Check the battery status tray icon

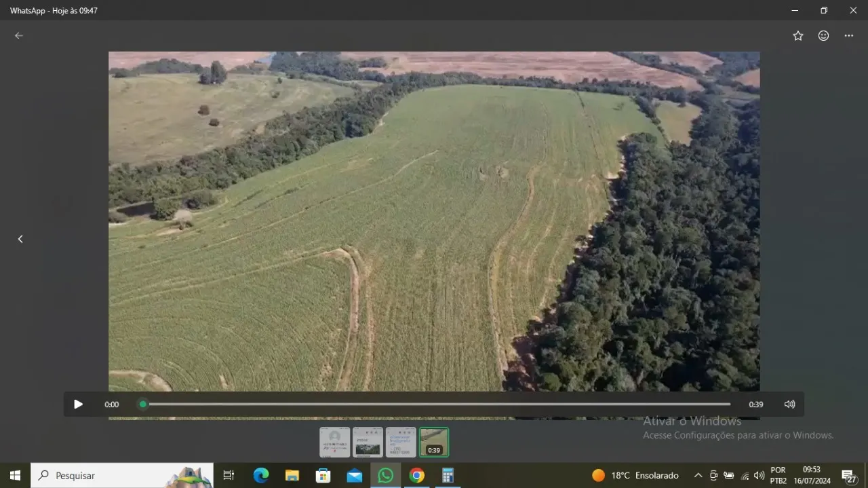(x=729, y=476)
